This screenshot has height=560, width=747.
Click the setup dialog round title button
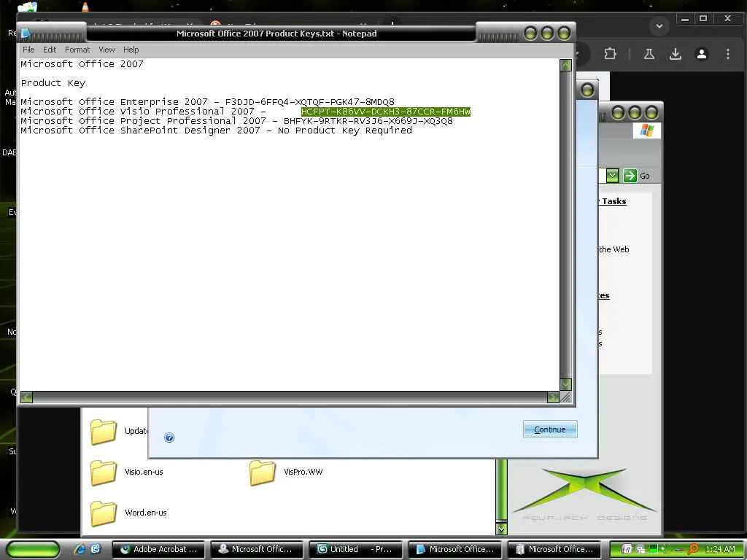587,90
